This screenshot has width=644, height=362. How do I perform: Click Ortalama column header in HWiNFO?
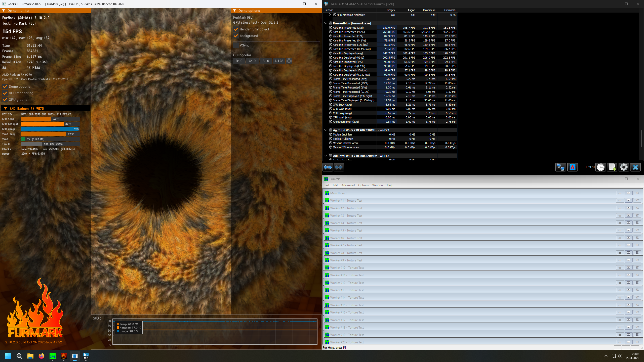pos(447,10)
